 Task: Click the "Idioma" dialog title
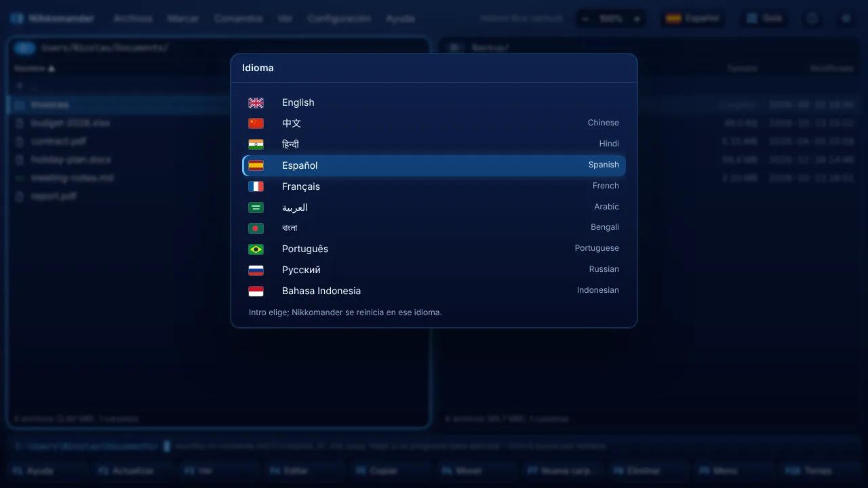[258, 68]
